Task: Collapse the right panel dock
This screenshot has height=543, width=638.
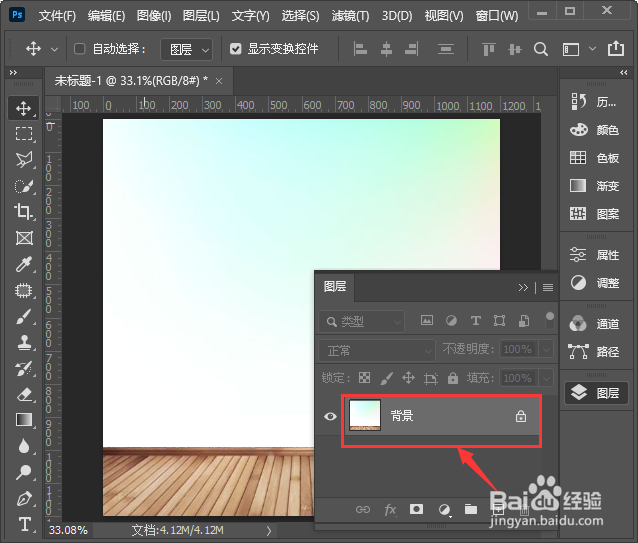Action: coord(624,72)
